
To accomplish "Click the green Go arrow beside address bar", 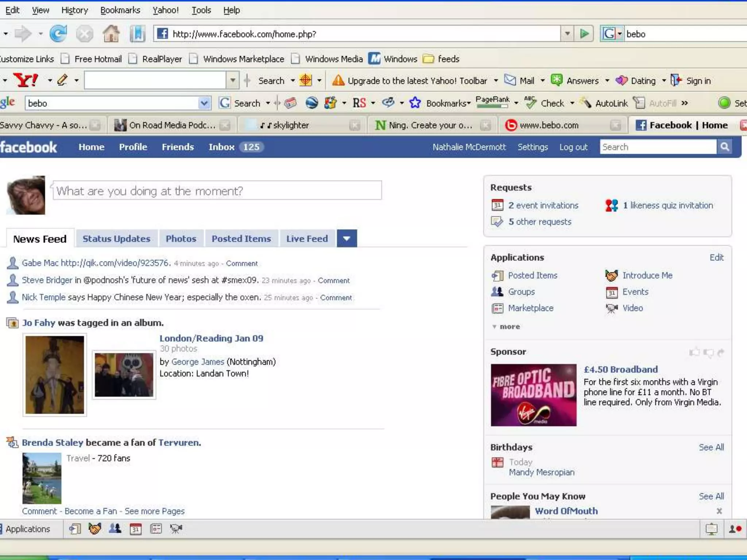I will click(584, 34).
